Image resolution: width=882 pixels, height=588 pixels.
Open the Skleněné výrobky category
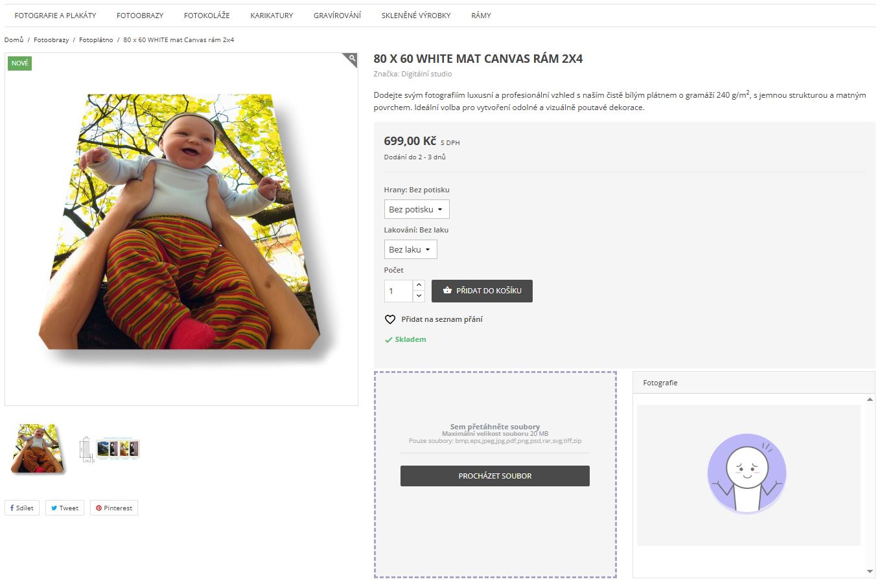tap(416, 16)
